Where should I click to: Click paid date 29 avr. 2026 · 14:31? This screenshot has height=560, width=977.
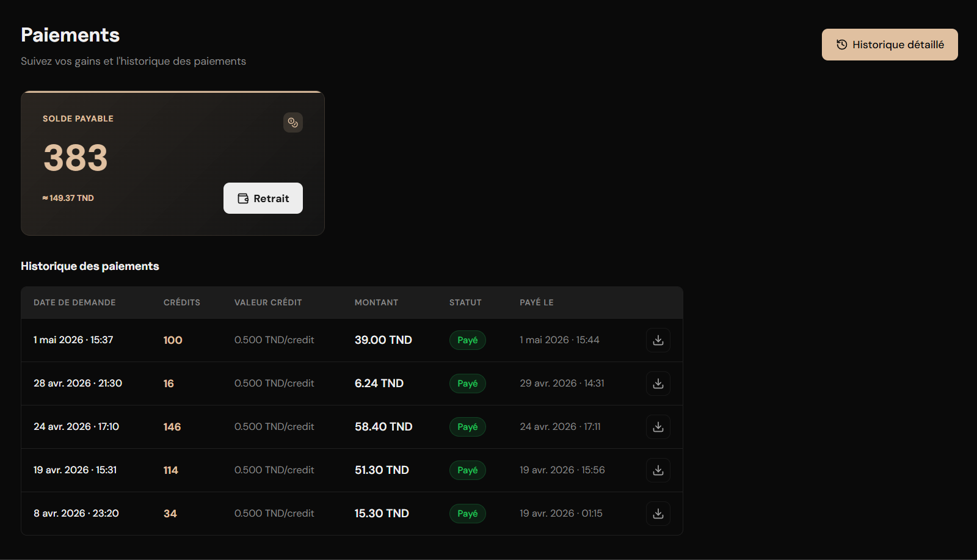[562, 384]
